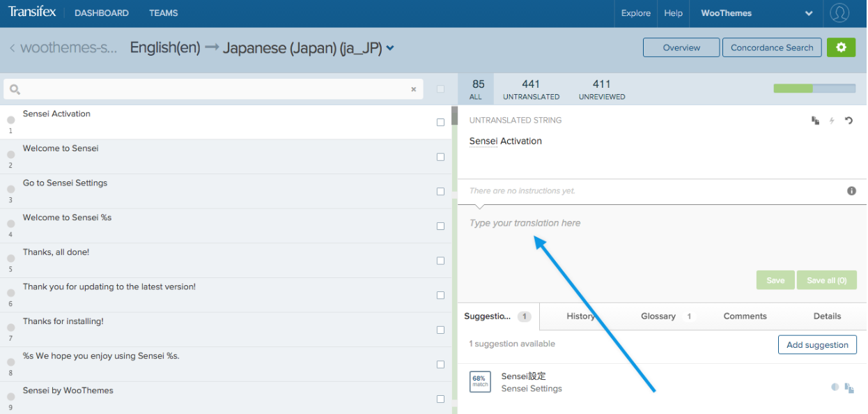
Task: Filter by 441 UNTRANSLATED strings
Action: pos(531,89)
